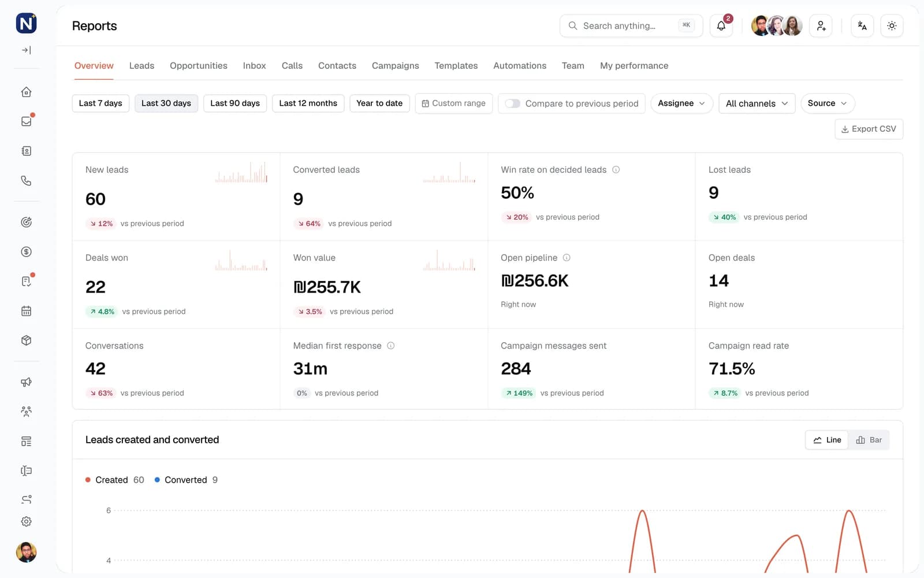
Task: Switch chart view to Line
Action: [827, 440]
